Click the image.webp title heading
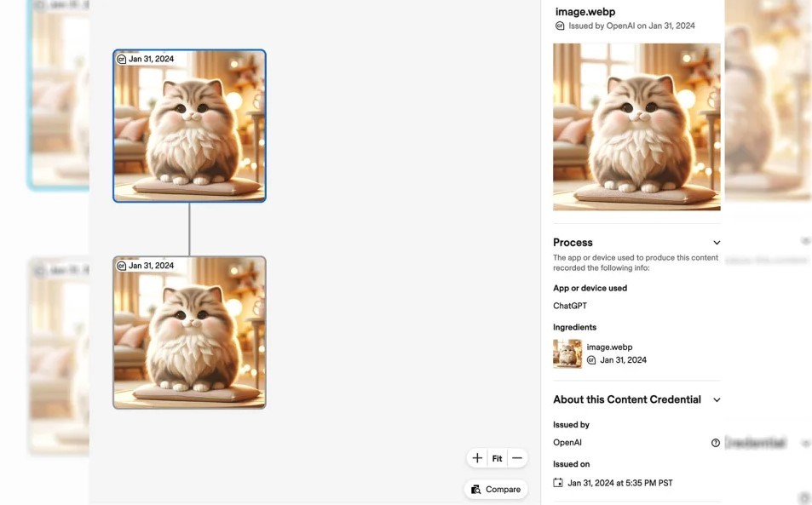Screen dimensions: 812x505 (x=585, y=11)
